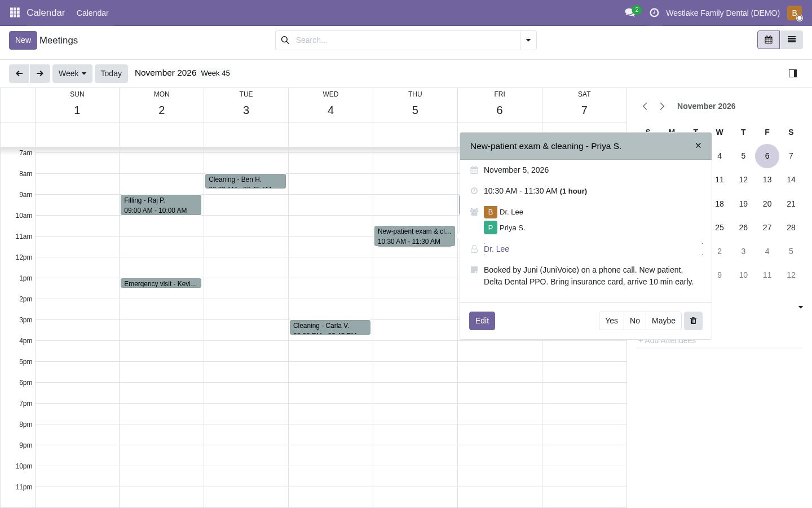Go to next week arrow
This screenshot has height=508, width=812.
39,73
